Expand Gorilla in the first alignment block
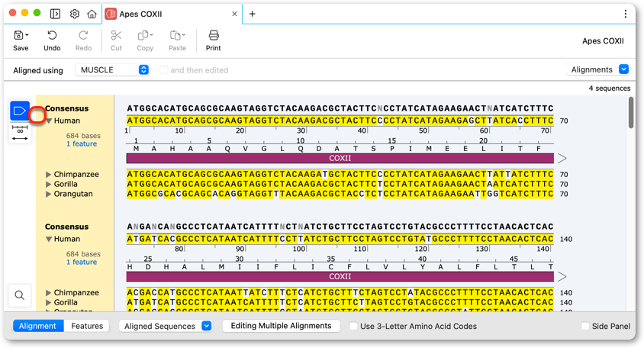Screen dimensions: 644x348 [49, 184]
